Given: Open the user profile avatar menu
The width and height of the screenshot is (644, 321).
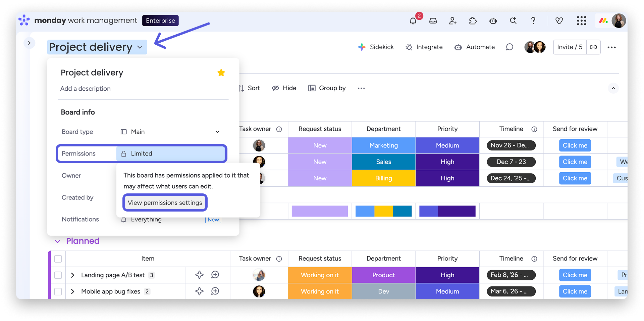Looking at the screenshot, I should pyautogui.click(x=619, y=21).
